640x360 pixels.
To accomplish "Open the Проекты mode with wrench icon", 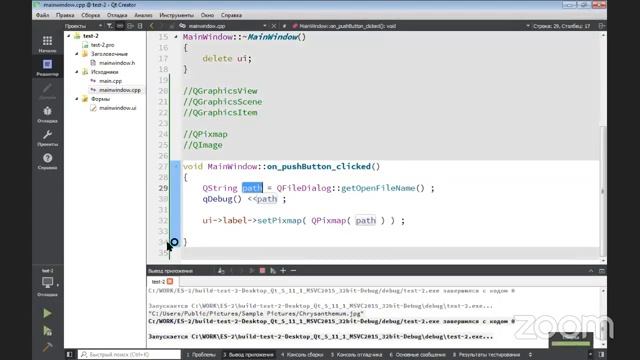I will point(47,138).
